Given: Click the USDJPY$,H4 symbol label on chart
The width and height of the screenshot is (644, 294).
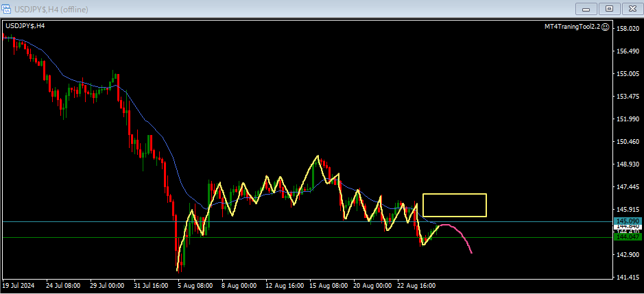Looking at the screenshot, I should point(25,26).
